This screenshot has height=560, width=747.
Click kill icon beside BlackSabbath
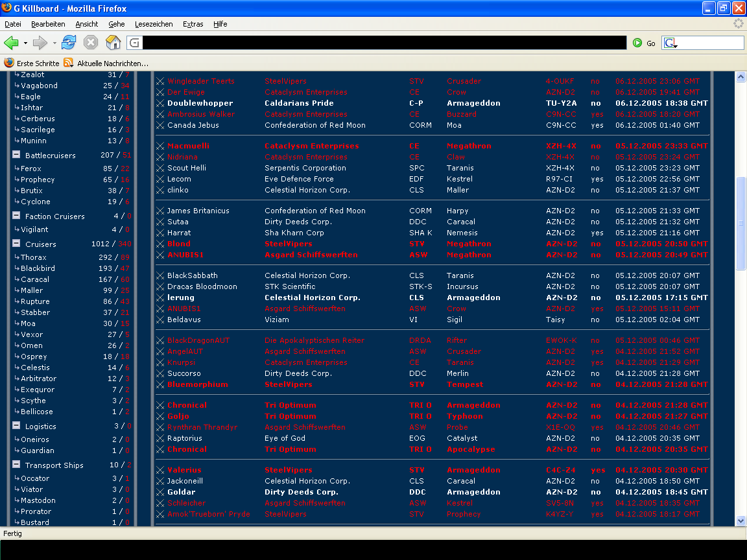(160, 275)
